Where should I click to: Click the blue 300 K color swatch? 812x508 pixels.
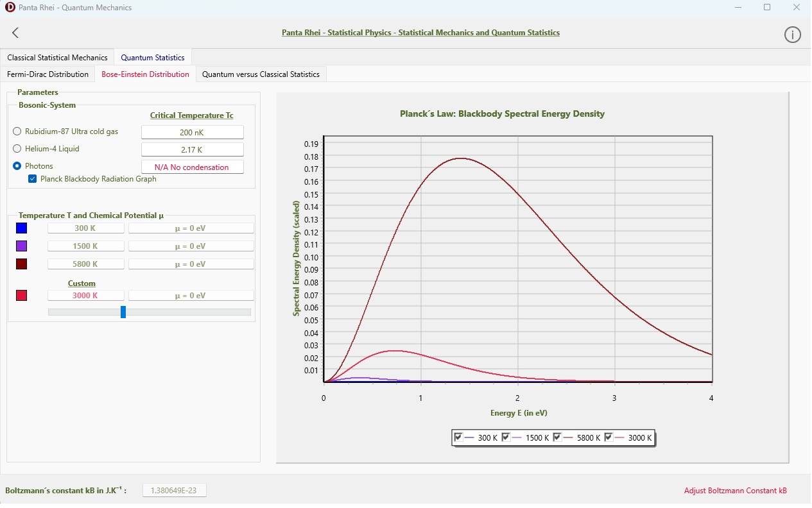tap(21, 228)
